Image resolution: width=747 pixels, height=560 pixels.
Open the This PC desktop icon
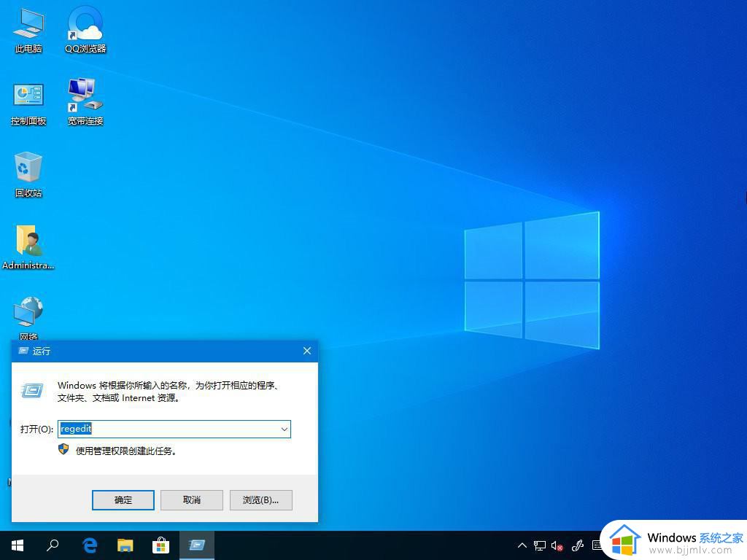coord(28,29)
